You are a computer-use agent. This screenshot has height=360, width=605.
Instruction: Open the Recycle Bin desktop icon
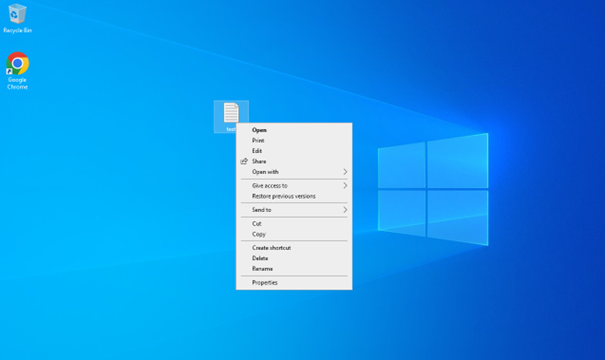(x=17, y=19)
